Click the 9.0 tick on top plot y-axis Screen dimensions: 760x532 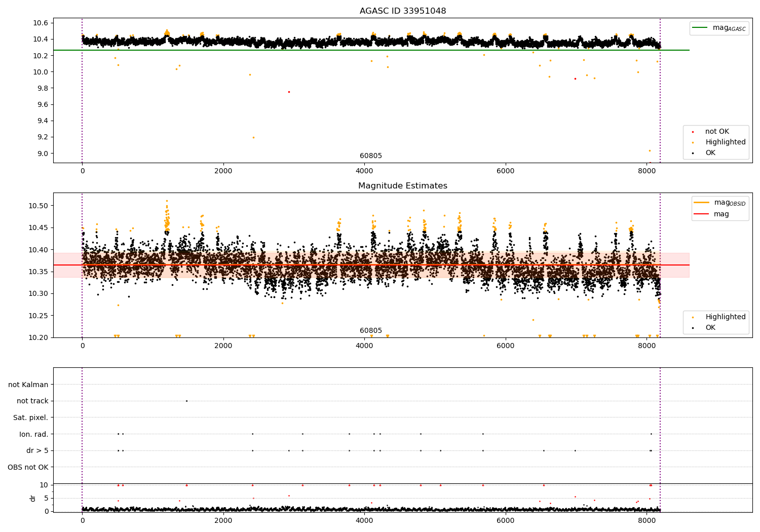[43, 154]
